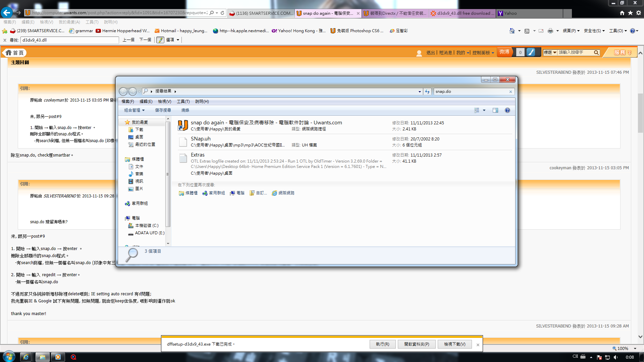Click the highlight pencil icon in find bar
644x362 pixels.
(x=160, y=40)
